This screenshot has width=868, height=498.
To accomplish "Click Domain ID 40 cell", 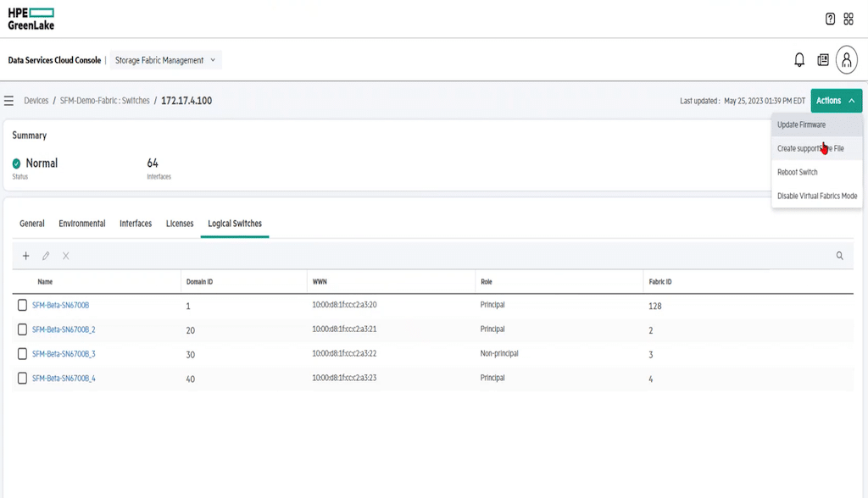I will (191, 379).
